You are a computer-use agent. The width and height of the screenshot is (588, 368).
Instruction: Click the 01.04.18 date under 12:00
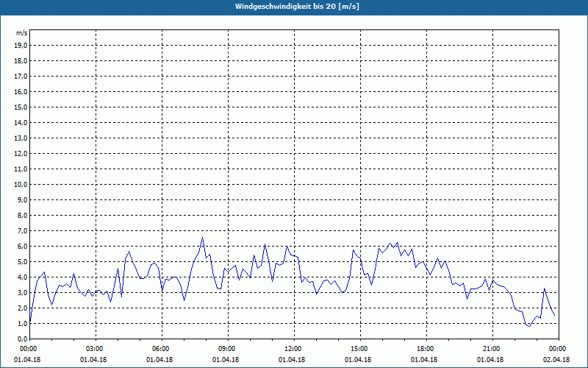tap(292, 360)
